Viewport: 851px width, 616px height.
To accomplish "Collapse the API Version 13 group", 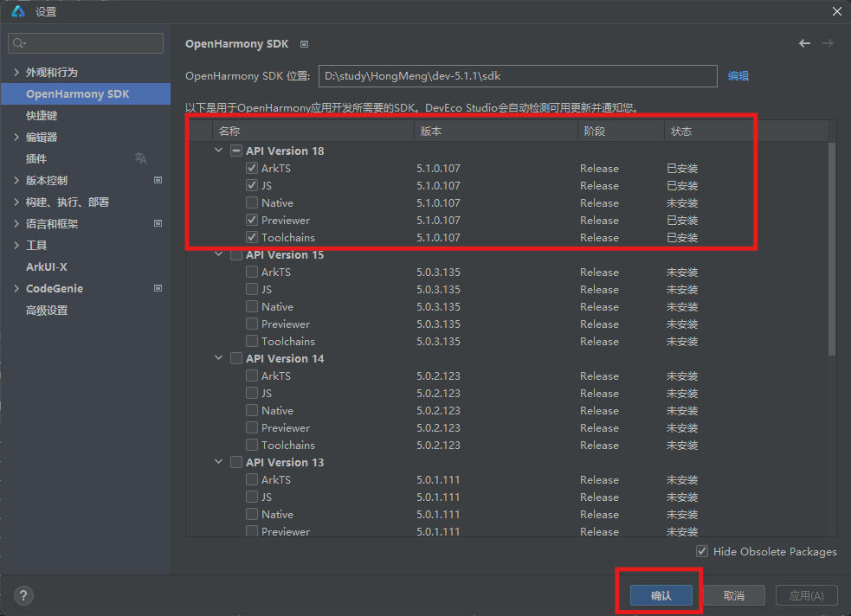I will [x=219, y=462].
